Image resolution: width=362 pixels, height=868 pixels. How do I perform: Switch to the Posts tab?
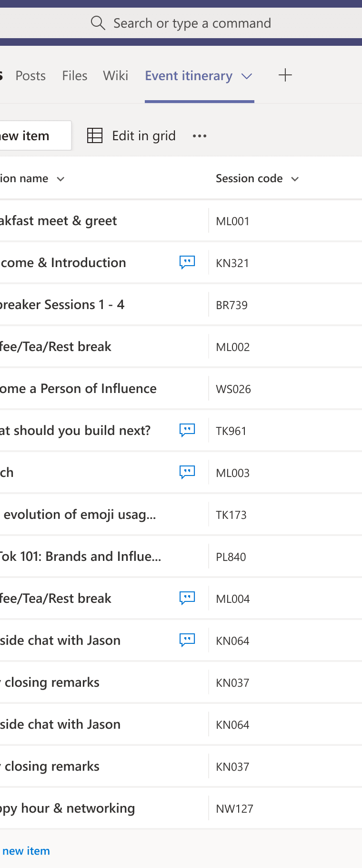pos(30,76)
